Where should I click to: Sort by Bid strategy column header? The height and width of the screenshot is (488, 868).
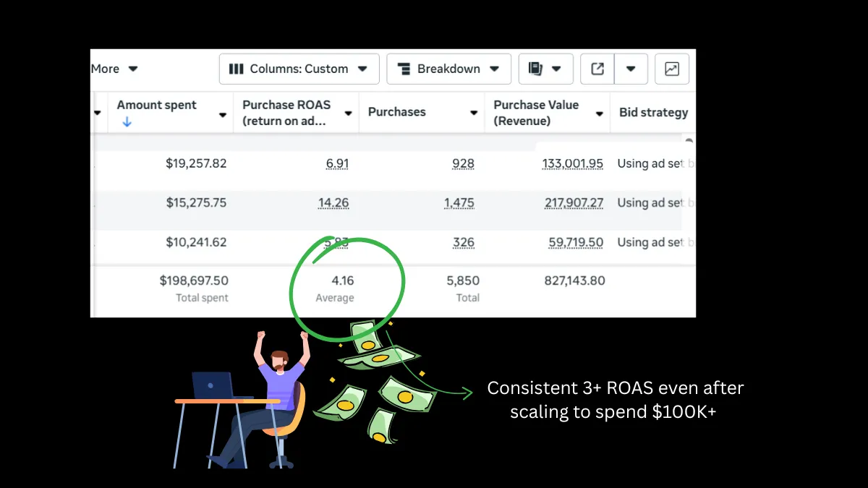click(x=654, y=112)
